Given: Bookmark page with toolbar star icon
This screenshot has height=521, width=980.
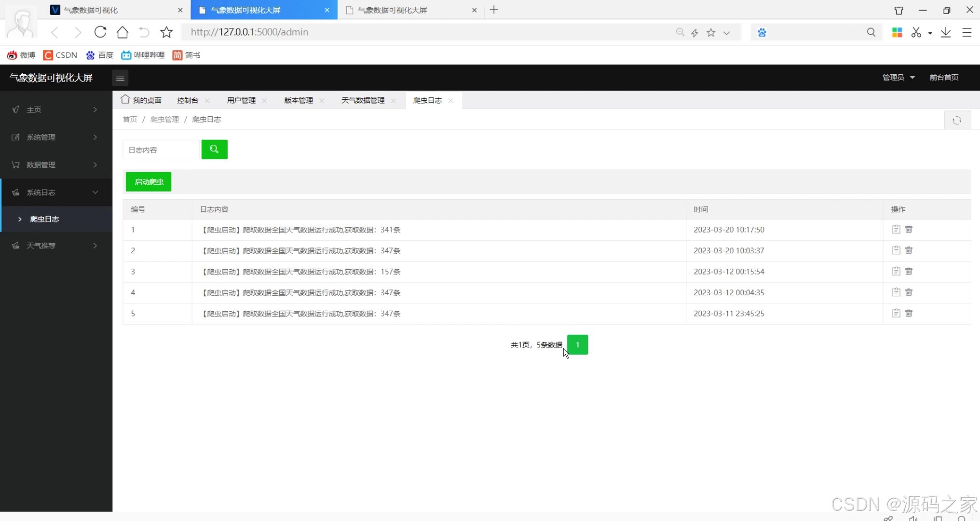Looking at the screenshot, I should click(166, 32).
